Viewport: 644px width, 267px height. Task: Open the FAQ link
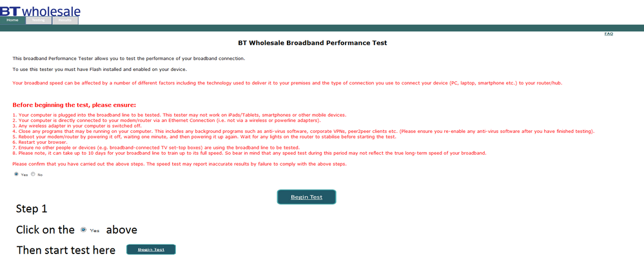pos(609,34)
